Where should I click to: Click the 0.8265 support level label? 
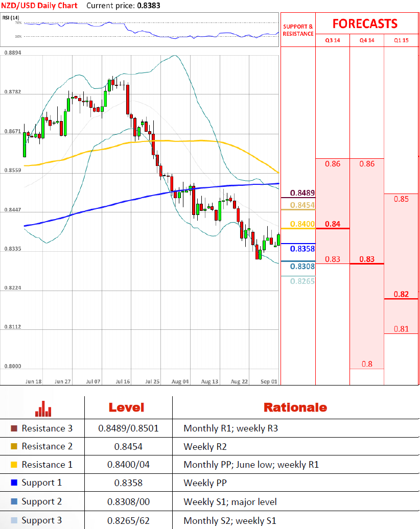point(302,281)
